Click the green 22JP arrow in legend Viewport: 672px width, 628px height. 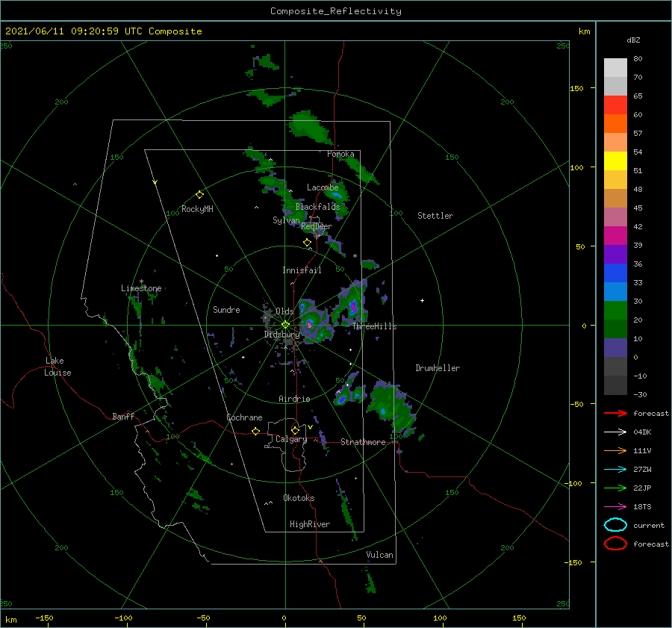615,488
